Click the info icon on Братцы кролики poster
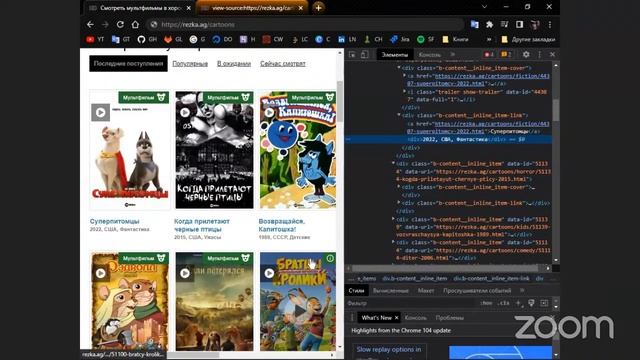 pos(330,258)
